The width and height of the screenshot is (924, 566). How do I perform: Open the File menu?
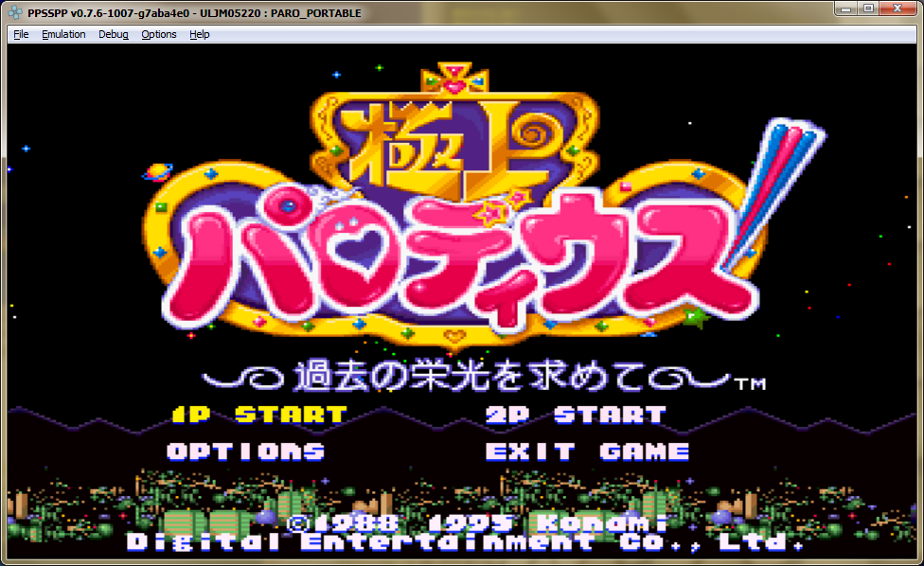21,34
